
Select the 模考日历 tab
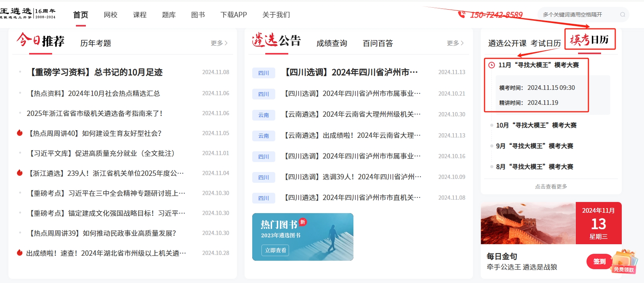click(589, 40)
